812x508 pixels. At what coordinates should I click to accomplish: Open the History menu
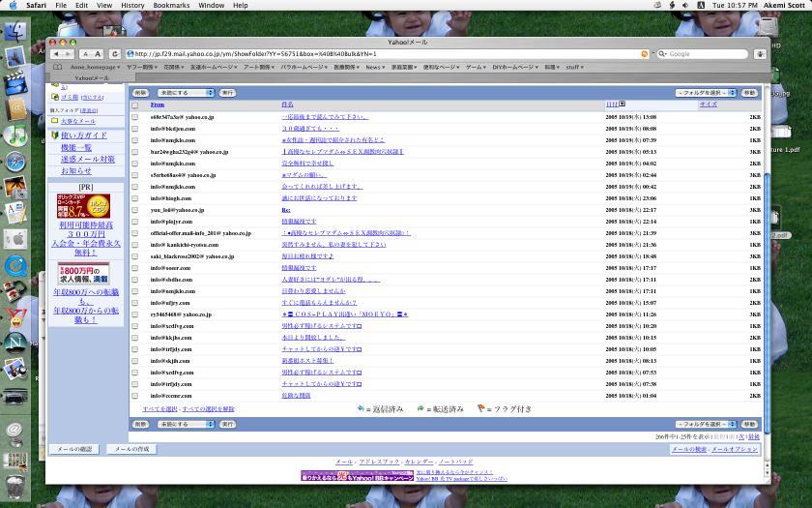tap(132, 5)
